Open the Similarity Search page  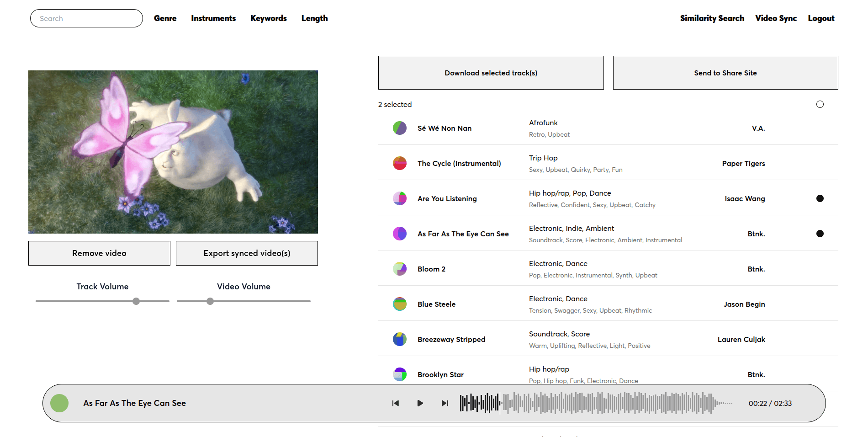(x=712, y=18)
